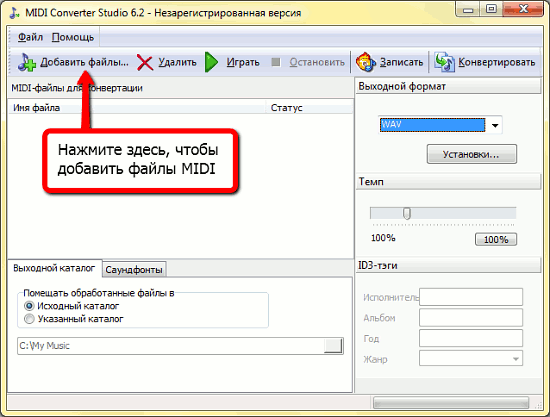Click the Записать CD burn icon
Screen dimensions: 550x417
click(x=365, y=62)
